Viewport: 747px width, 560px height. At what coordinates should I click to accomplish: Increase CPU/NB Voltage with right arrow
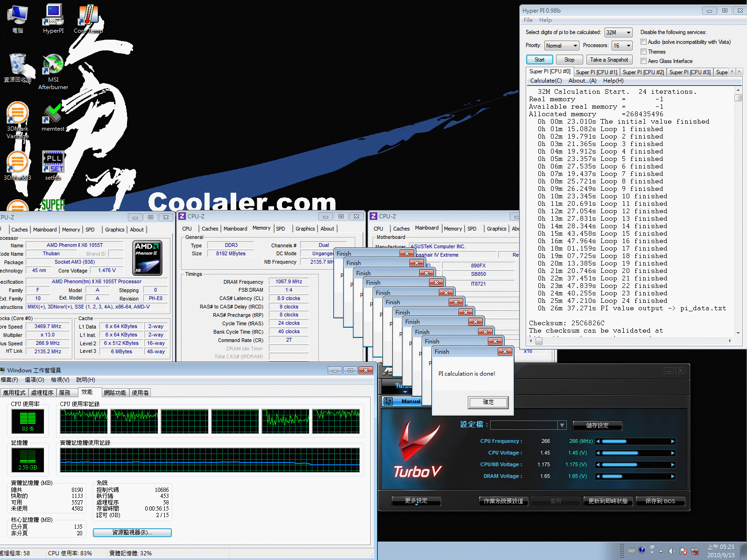pyautogui.click(x=673, y=465)
